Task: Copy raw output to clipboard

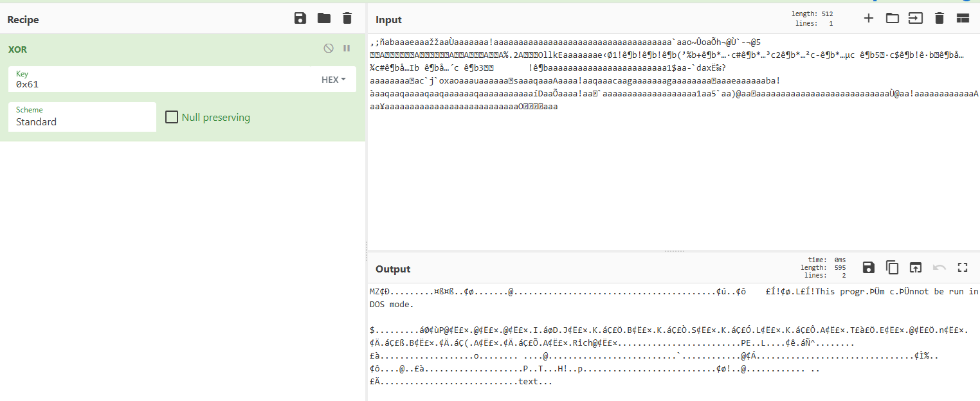Action: [892, 268]
